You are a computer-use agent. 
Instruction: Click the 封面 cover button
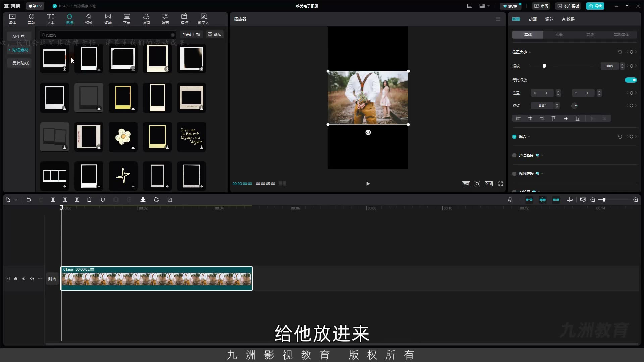pyautogui.click(x=52, y=279)
